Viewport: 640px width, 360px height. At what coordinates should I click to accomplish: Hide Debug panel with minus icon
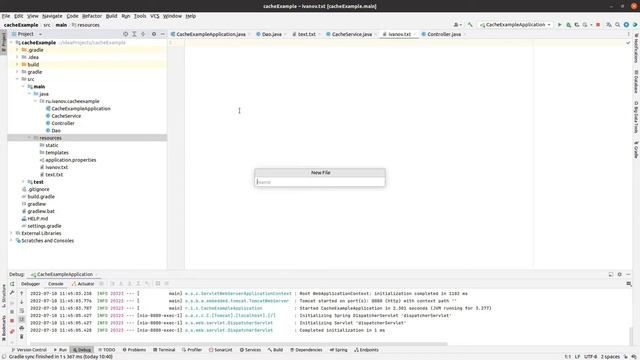tap(628, 274)
